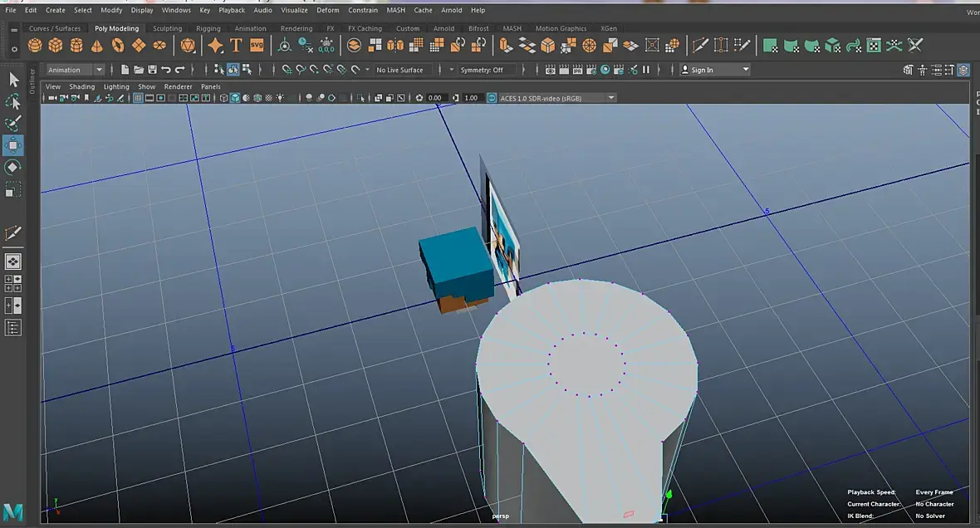
Task: Toggle snap to curves
Action: [301, 70]
